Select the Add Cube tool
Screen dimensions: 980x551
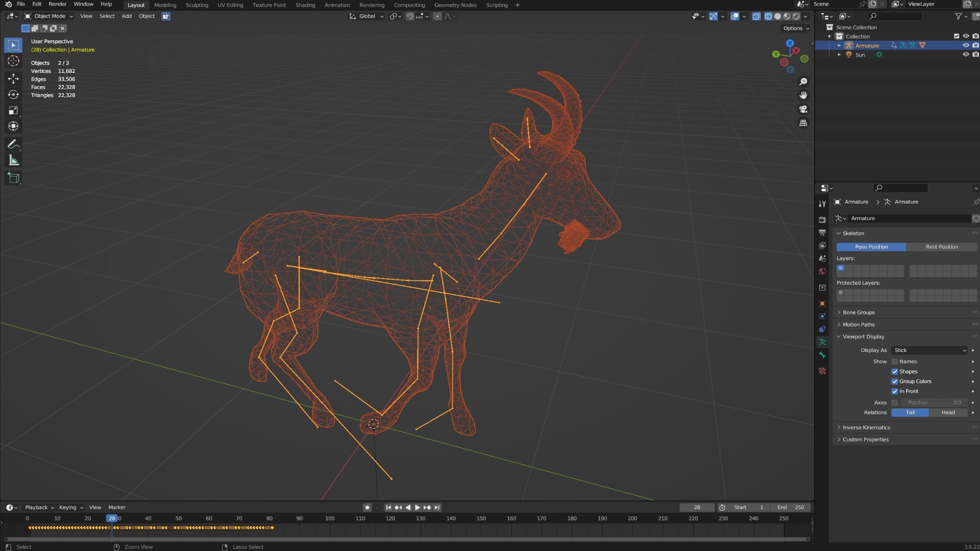tap(13, 178)
